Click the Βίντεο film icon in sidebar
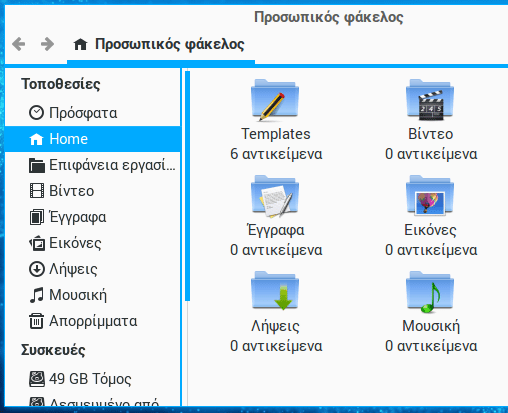The image size is (508, 413). 36,191
